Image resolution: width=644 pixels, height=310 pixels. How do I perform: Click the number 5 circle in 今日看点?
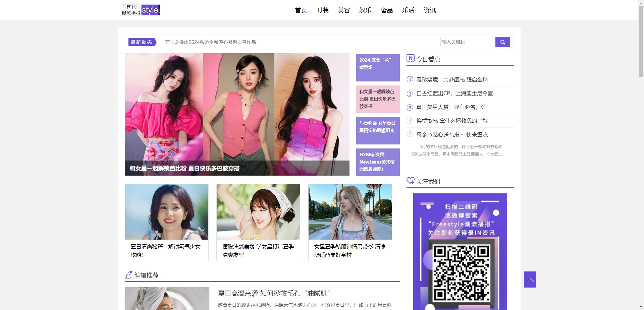coord(410,134)
